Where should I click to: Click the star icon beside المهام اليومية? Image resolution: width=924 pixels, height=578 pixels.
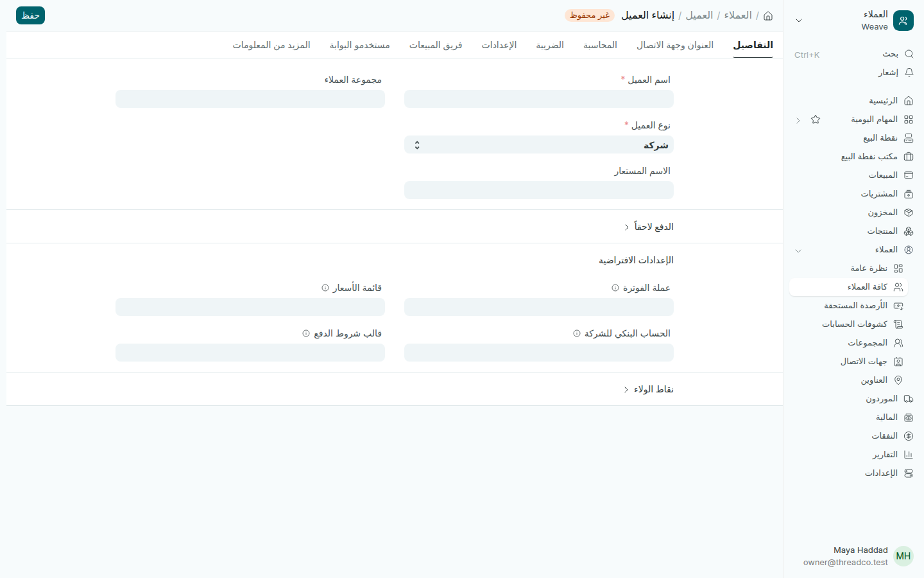coord(816,119)
